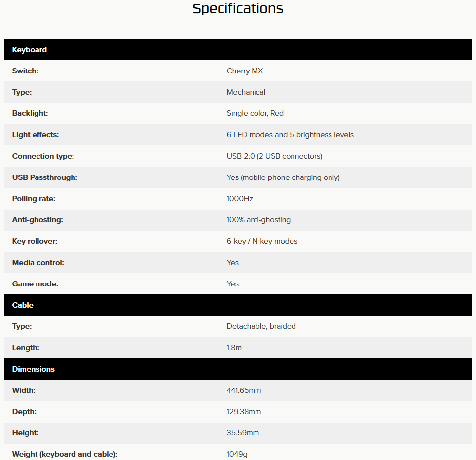The image size is (476, 460).
Task: Select the 441.65mm width value
Action: pyautogui.click(x=244, y=390)
